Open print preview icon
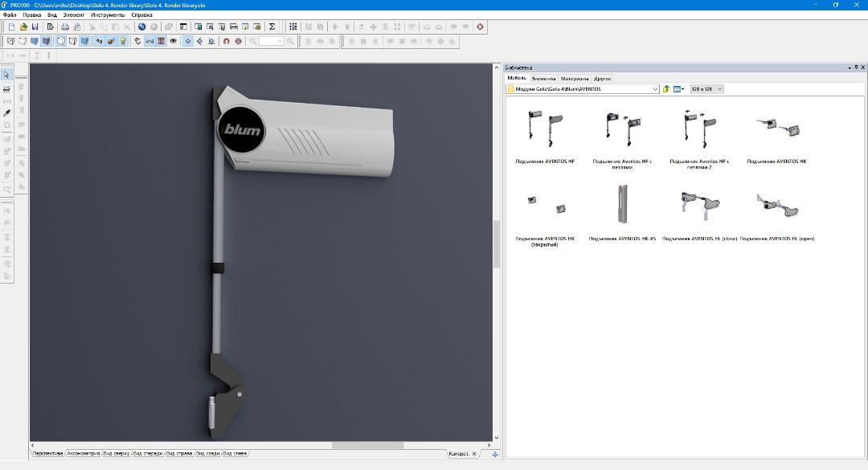868x470 pixels. 77,27
